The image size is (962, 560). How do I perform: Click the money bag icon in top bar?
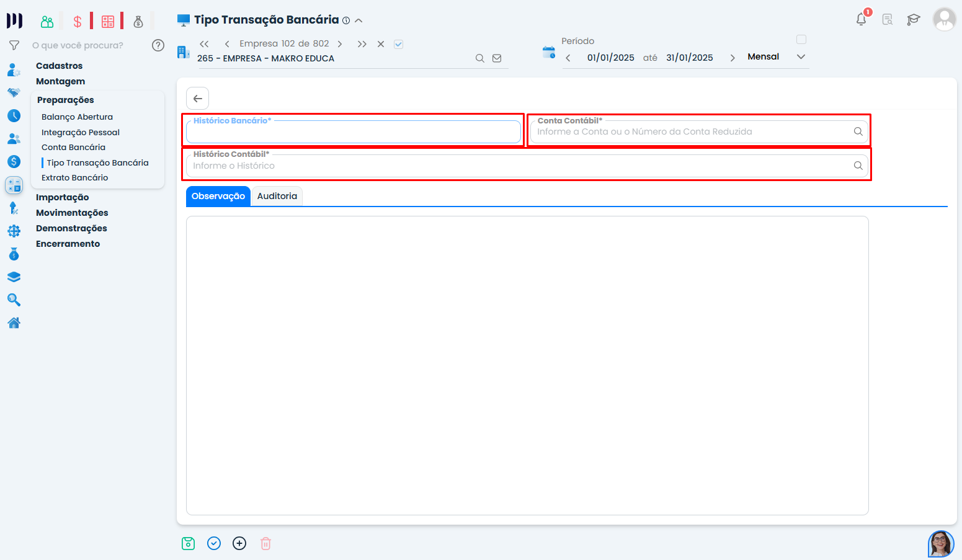(138, 22)
